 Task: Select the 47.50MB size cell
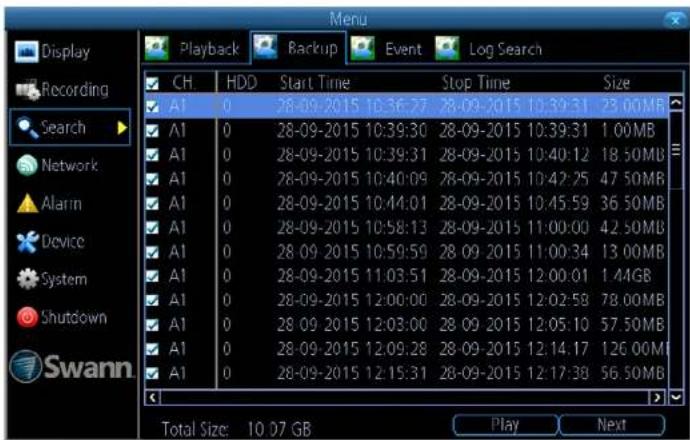click(632, 179)
